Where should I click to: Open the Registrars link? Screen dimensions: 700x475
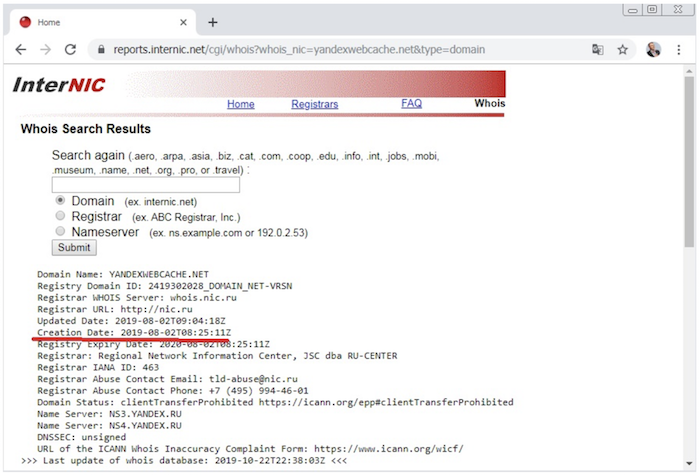point(315,104)
